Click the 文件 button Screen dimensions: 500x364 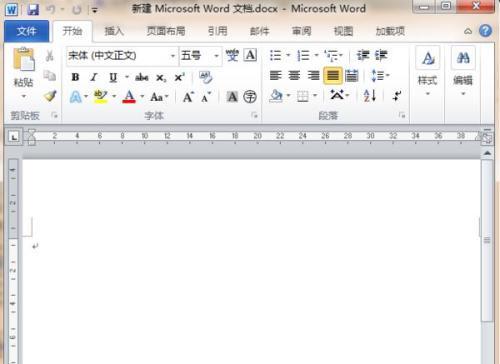pyautogui.click(x=26, y=31)
